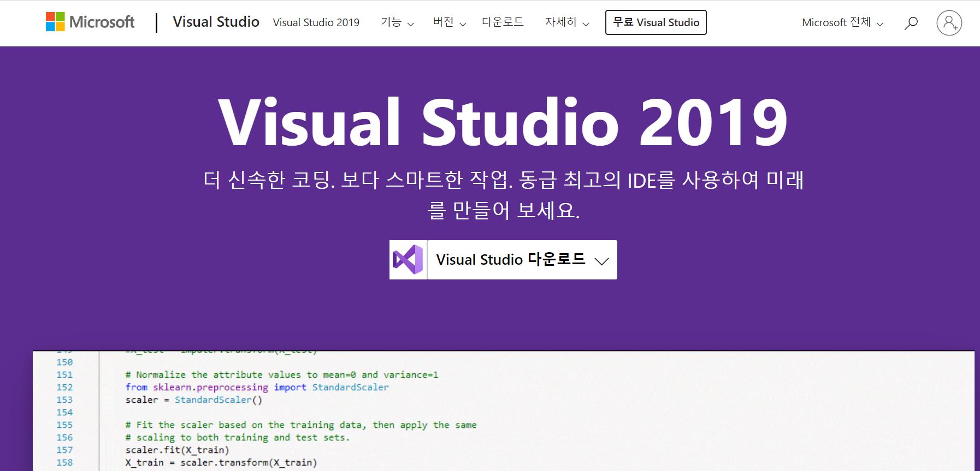Image resolution: width=980 pixels, height=471 pixels.
Task: Click the Visual Studio 2019 heading
Action: [x=503, y=122]
